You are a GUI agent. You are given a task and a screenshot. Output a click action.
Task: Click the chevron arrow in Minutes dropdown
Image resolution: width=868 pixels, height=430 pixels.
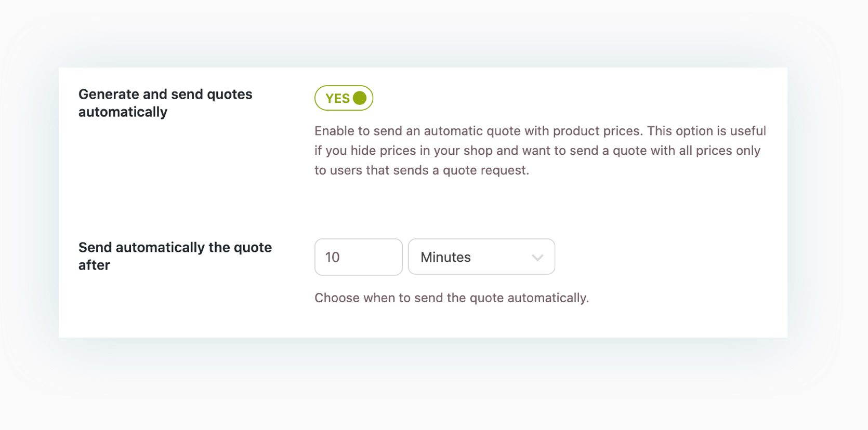coord(537,258)
